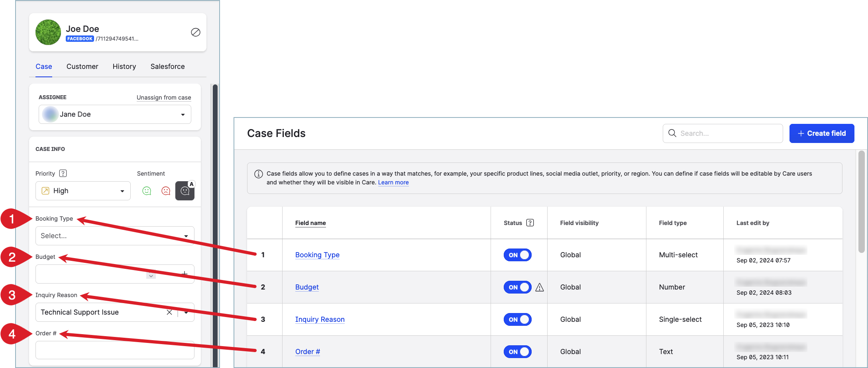Click the auto sentiment detection icon

[185, 191]
